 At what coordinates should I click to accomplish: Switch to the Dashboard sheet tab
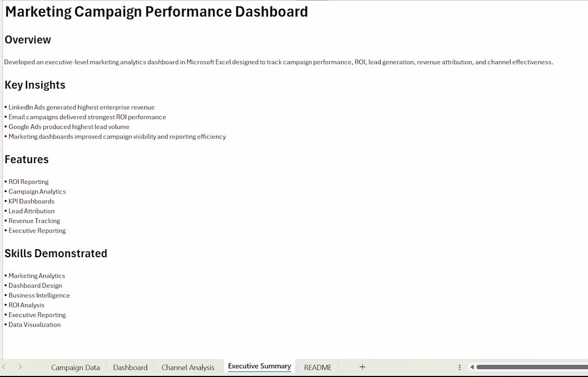(130, 367)
